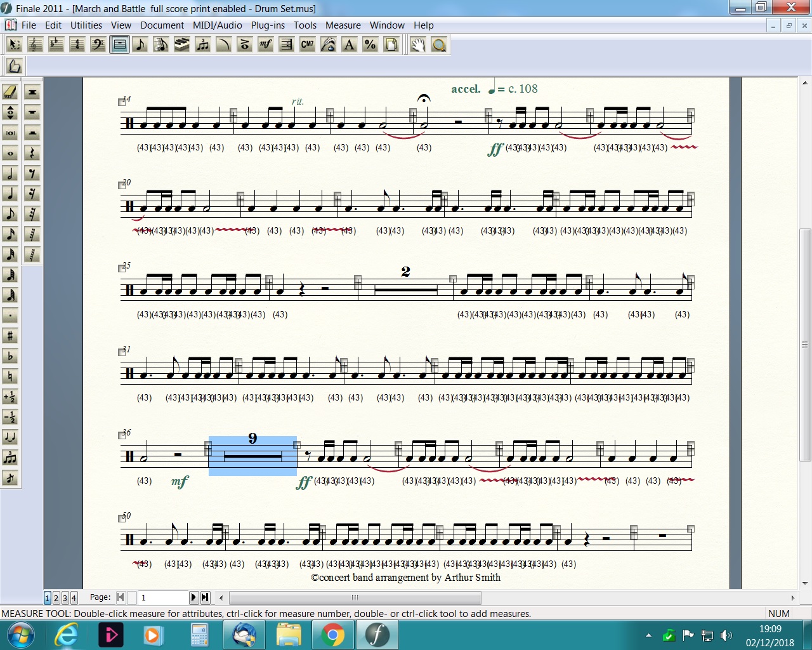
Task: Jump to last page button
Action: click(205, 597)
